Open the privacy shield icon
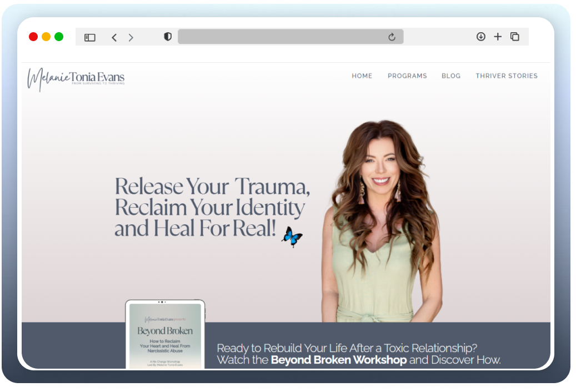Image resolution: width=576 pixels, height=392 pixels. [x=168, y=37]
